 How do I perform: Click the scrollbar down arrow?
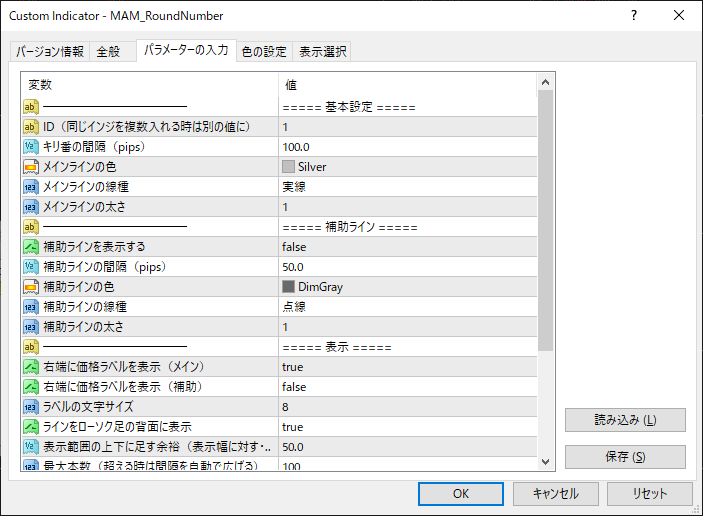[545, 461]
